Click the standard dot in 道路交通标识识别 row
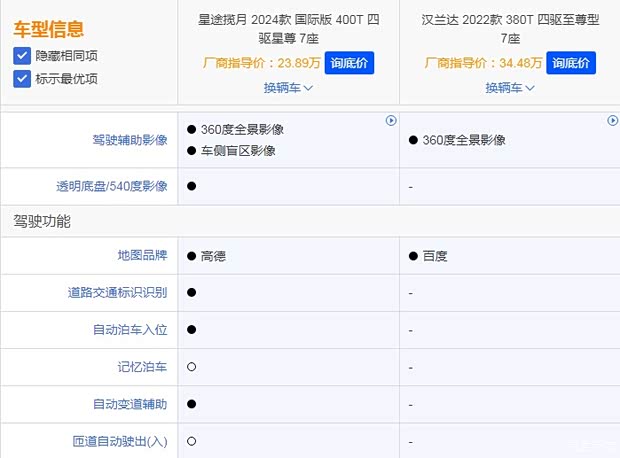 tap(191, 292)
